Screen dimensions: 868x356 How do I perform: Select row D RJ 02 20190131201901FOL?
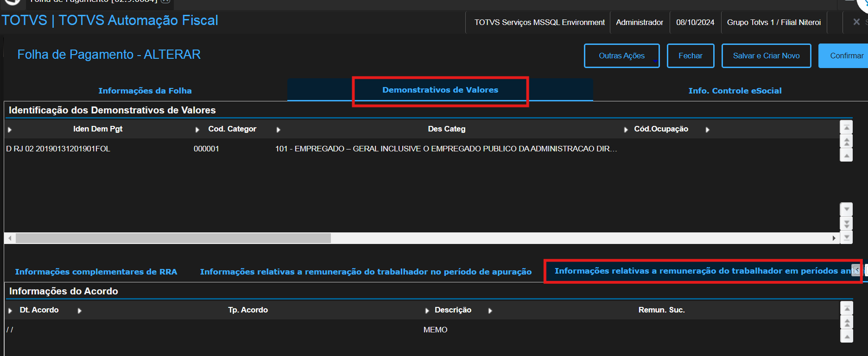58,149
